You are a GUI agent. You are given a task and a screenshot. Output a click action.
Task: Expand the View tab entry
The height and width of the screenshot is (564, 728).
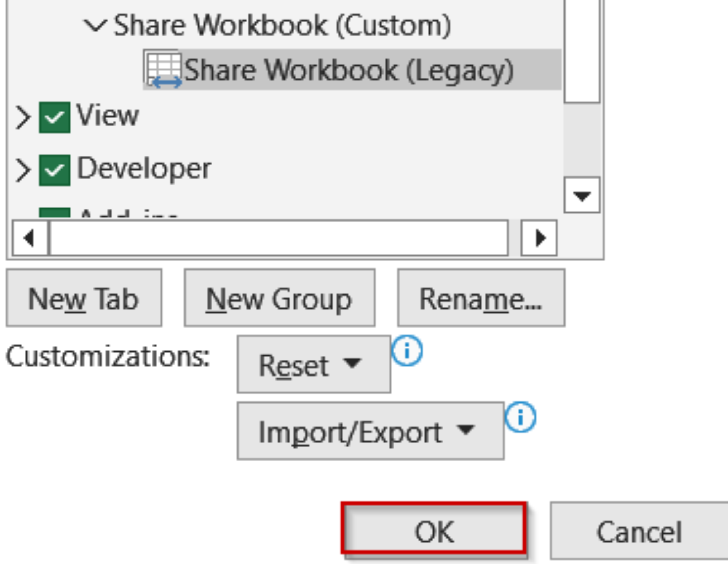(x=23, y=116)
